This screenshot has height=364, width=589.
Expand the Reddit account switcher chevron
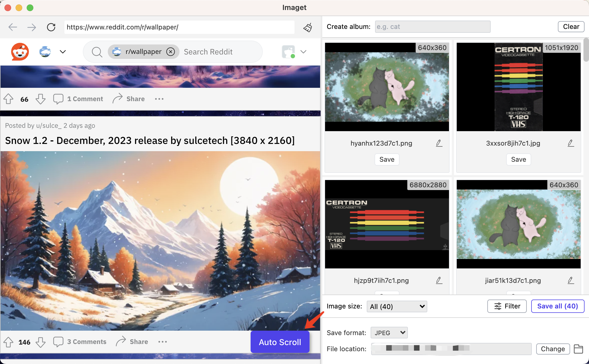[x=303, y=52]
